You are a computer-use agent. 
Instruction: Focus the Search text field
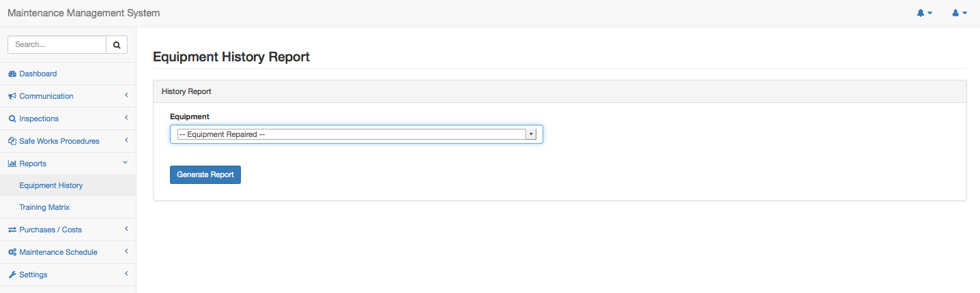[57, 45]
